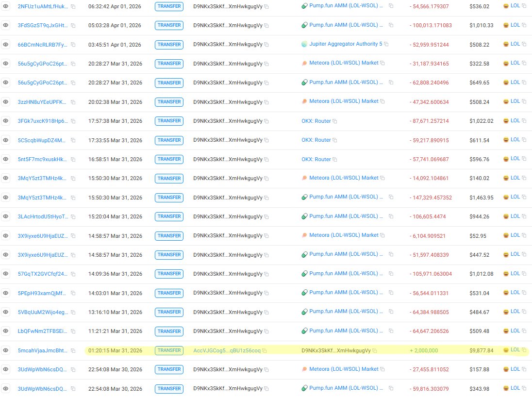Image resolution: width=532 pixels, height=397 pixels.
Task: Toggle eye icon on highlighted 5mcahVjaaJmcBht row
Action: (x=6, y=350)
